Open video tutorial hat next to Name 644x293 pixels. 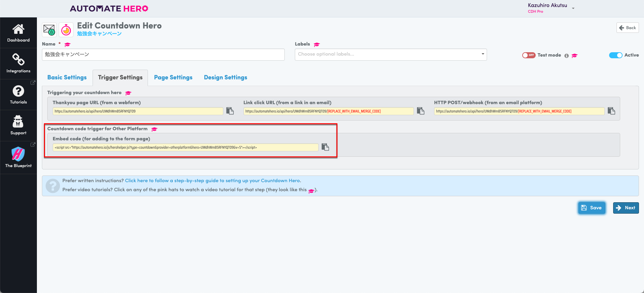[x=67, y=45]
